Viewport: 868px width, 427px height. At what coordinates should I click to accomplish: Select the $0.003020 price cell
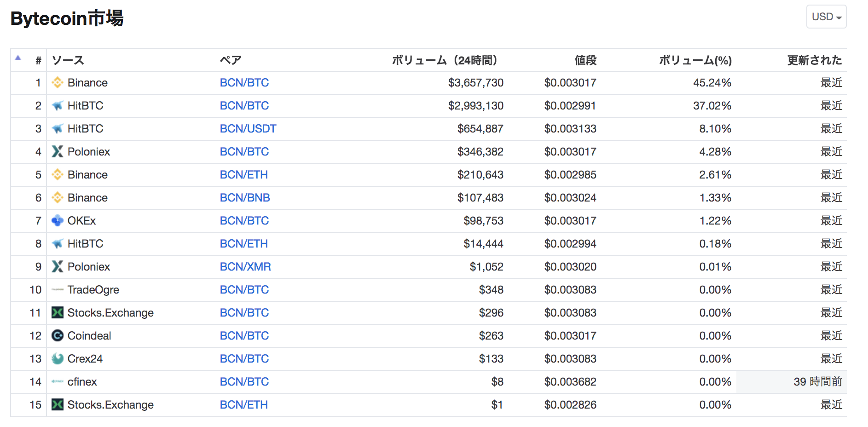point(570,267)
